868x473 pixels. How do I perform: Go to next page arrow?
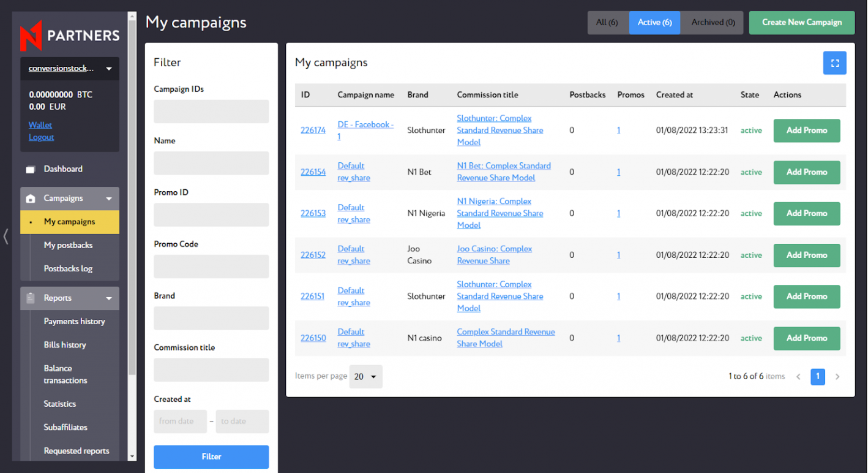pos(837,377)
